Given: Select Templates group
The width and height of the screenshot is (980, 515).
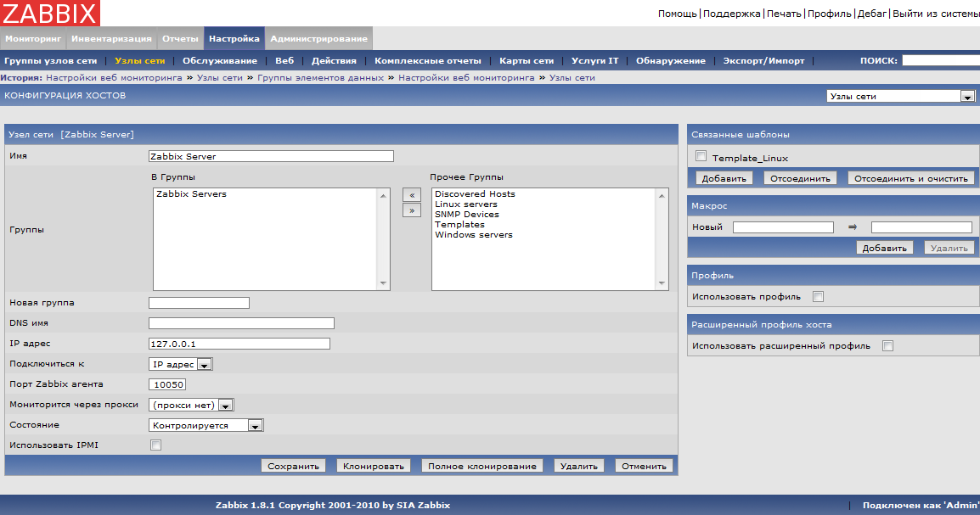Looking at the screenshot, I should point(460,225).
